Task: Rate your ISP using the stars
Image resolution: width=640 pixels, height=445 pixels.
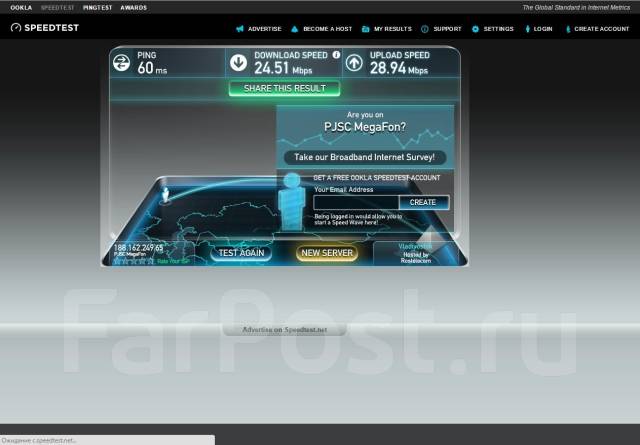Action: pyautogui.click(x=131, y=261)
